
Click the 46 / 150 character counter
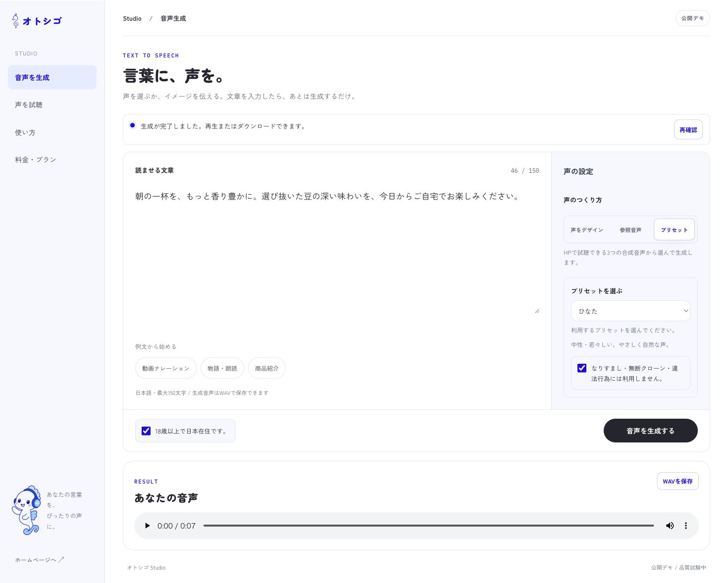tap(525, 170)
